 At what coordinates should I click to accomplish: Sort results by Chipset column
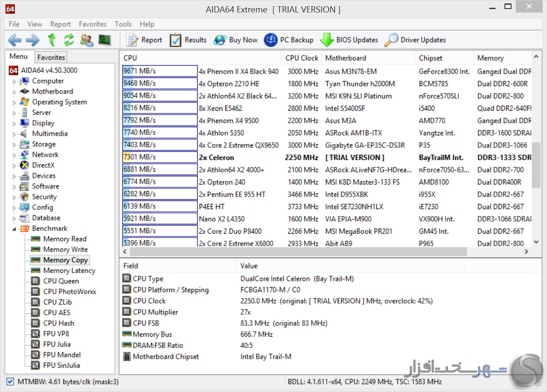coord(444,58)
